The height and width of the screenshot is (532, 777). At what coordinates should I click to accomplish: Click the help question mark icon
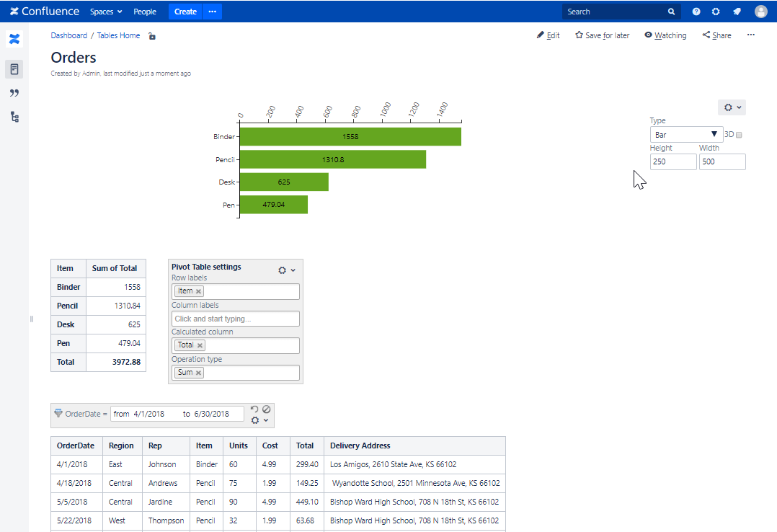pyautogui.click(x=696, y=12)
